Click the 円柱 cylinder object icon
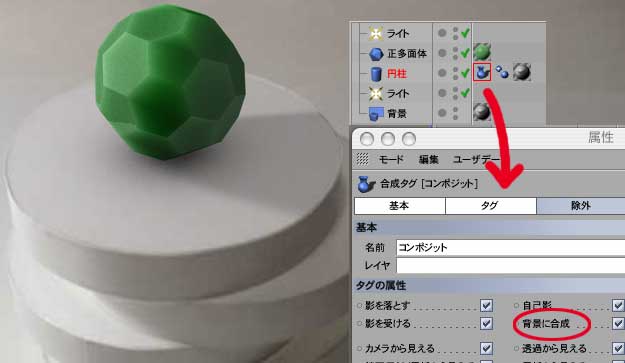625x363 pixels. click(375, 74)
